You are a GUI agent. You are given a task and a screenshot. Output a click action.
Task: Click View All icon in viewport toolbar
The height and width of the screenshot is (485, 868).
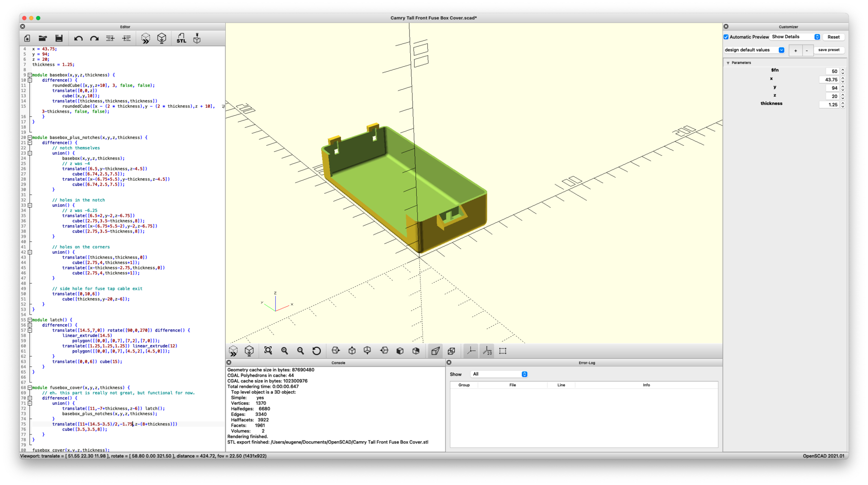click(x=268, y=351)
